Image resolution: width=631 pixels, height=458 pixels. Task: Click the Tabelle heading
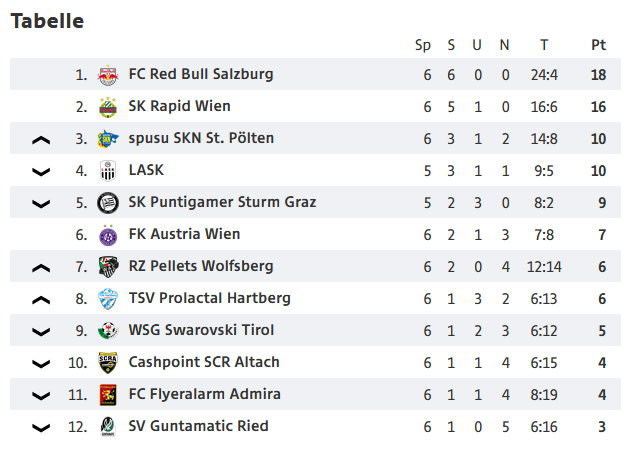pyautogui.click(x=47, y=21)
